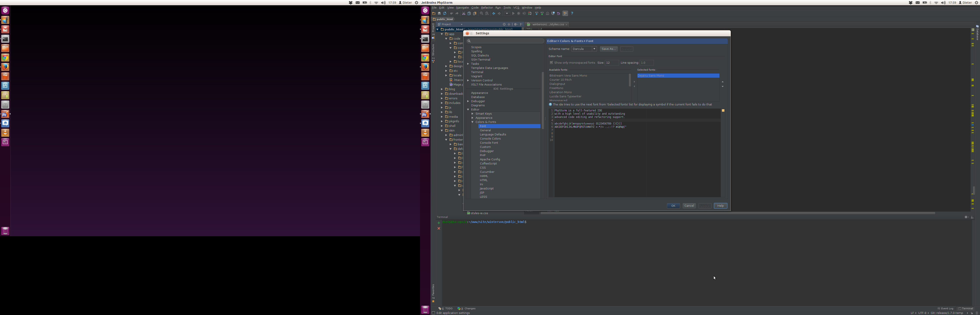
Task: Click the Debug bug toolbar icon
Action: pos(519,13)
